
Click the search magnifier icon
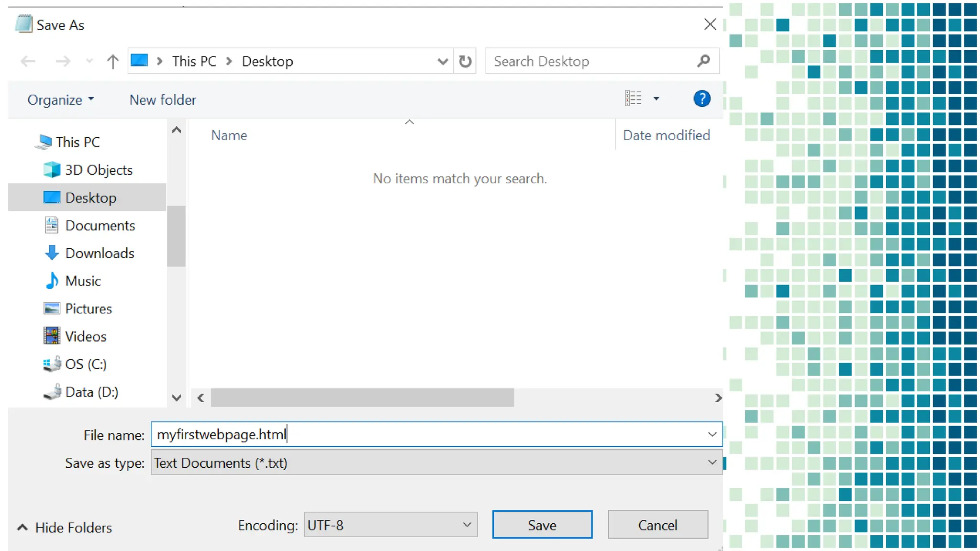[x=703, y=61]
